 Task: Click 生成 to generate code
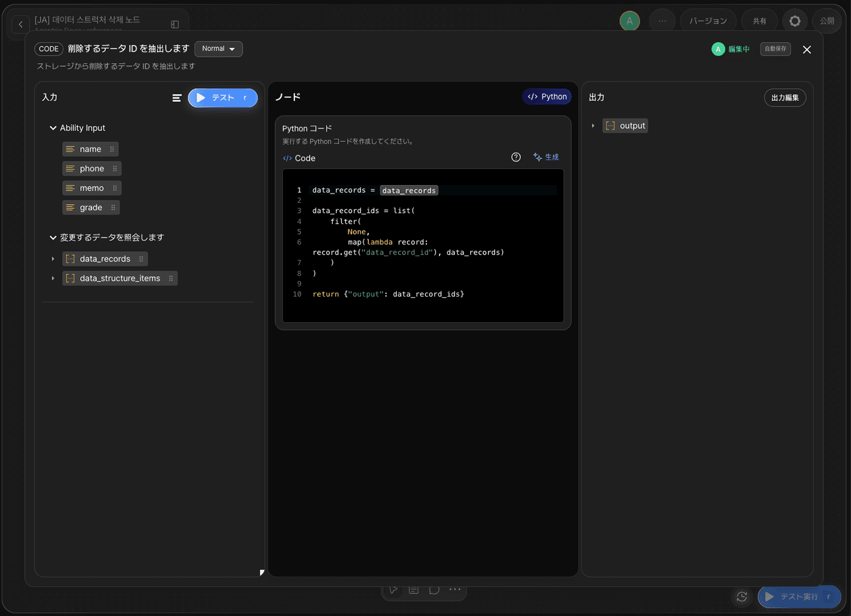546,157
